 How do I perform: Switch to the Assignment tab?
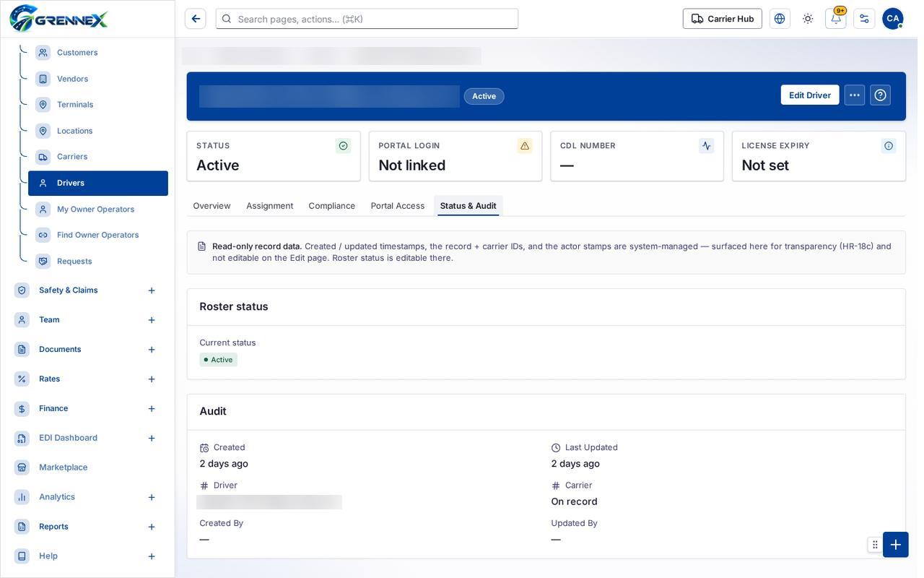(270, 206)
